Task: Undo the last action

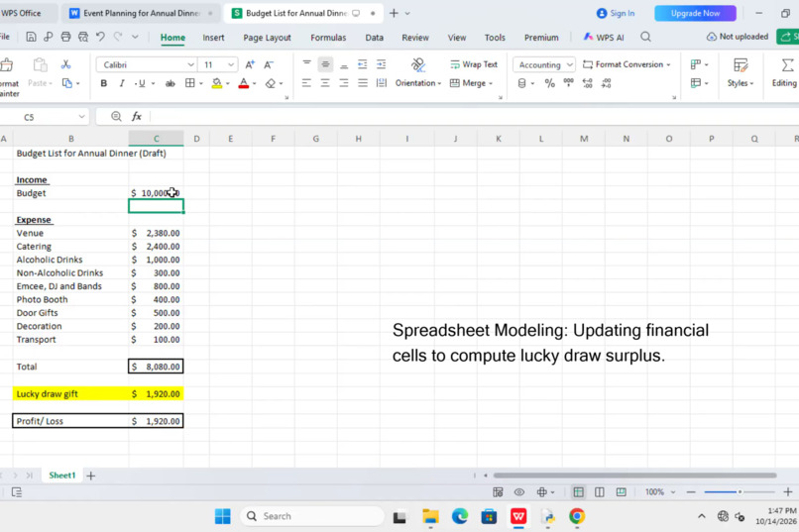Action: tap(100, 37)
